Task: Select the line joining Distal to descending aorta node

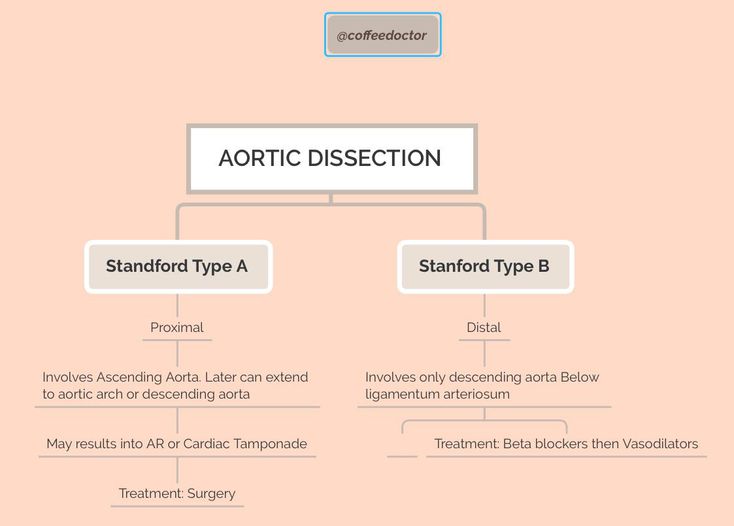Action: 484,354
